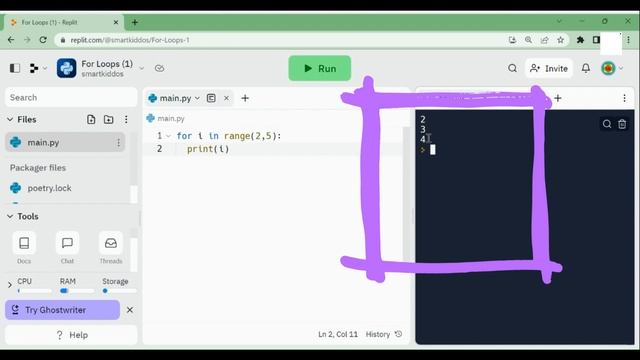
Task: Create a new folder icon
Action: 109,119
